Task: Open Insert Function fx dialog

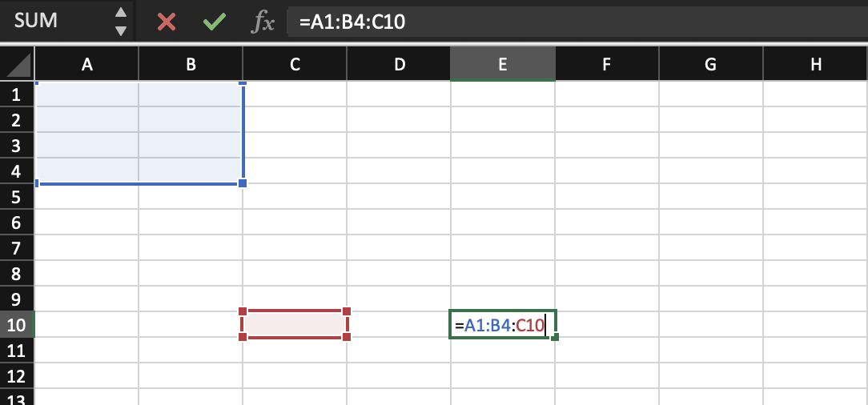Action: click(x=263, y=22)
